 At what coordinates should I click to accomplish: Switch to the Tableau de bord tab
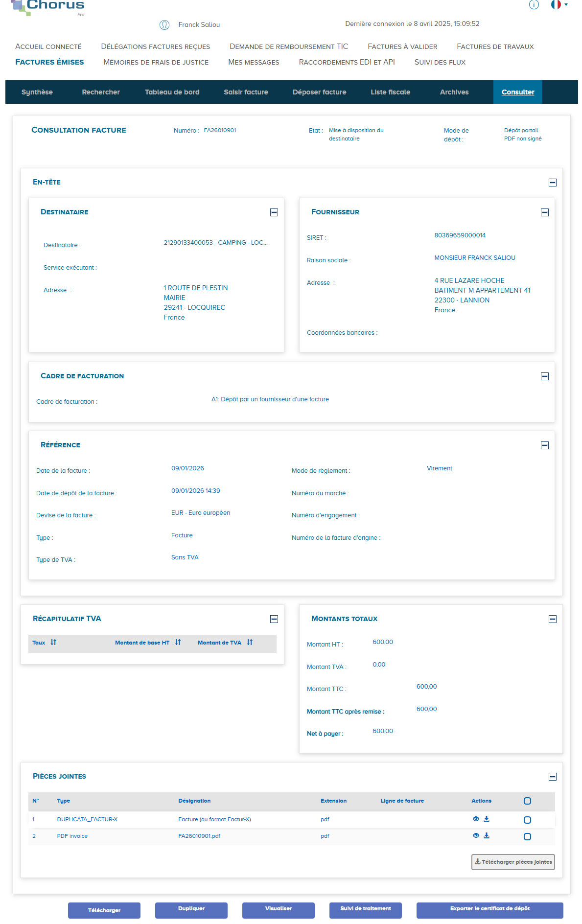point(172,92)
